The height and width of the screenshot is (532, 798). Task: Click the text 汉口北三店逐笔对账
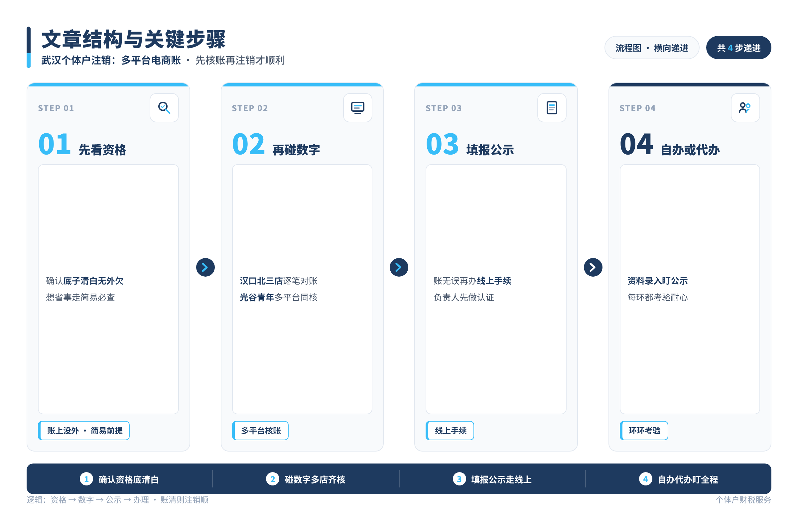[279, 281]
